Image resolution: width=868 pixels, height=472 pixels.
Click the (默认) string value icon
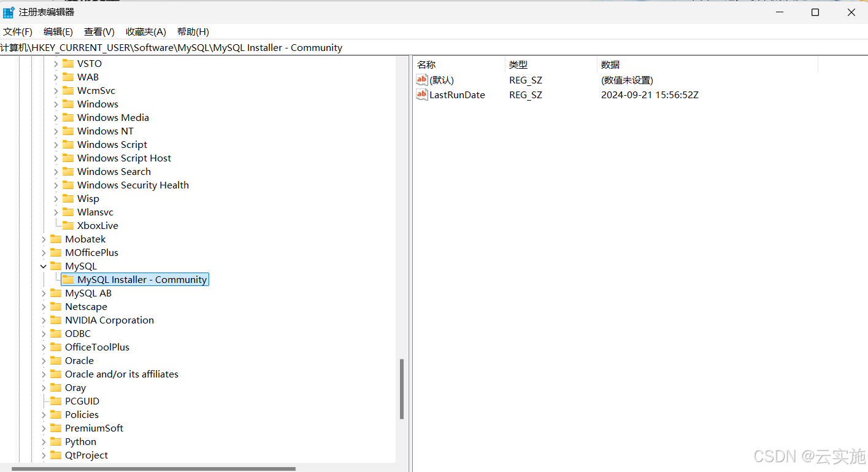click(422, 80)
